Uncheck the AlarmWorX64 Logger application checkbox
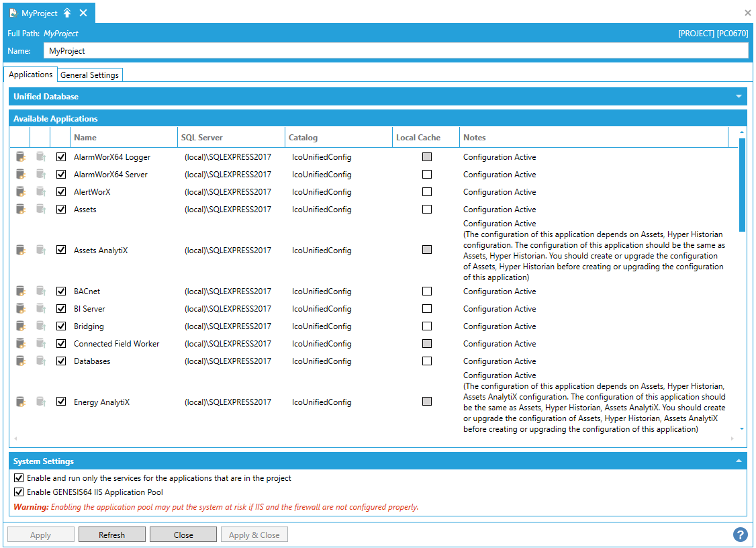The height and width of the screenshot is (548, 756). pos(61,156)
